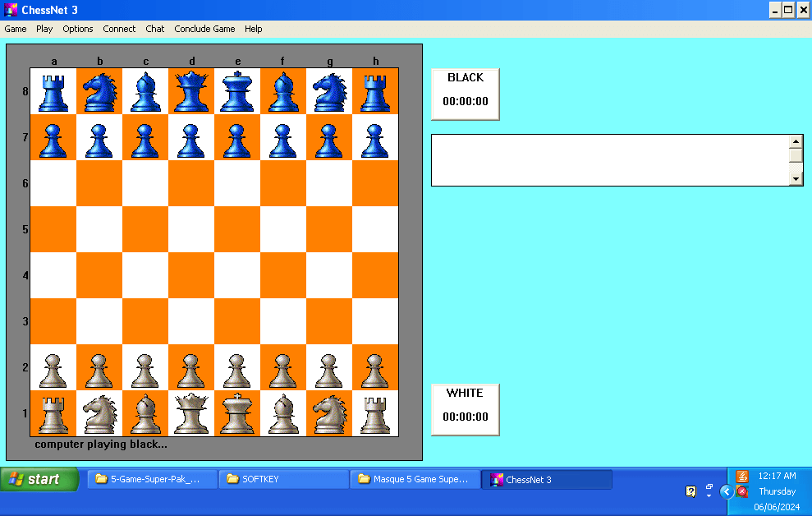Image resolution: width=812 pixels, height=516 pixels.
Task: Click the Java tray icon
Action: [x=742, y=476]
